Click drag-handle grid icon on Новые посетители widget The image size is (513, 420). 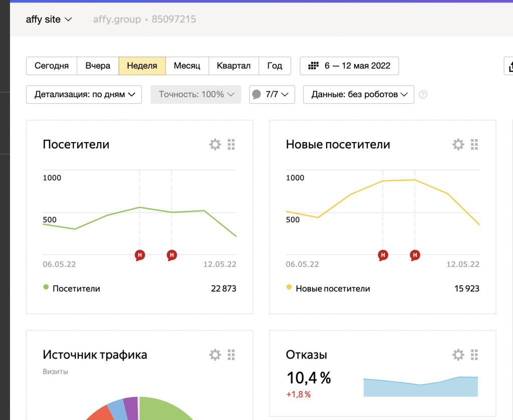pyautogui.click(x=474, y=145)
